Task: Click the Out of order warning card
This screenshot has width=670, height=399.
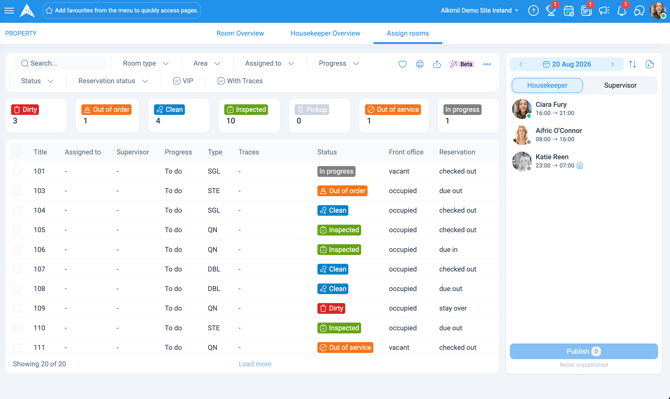Action: [x=107, y=115]
